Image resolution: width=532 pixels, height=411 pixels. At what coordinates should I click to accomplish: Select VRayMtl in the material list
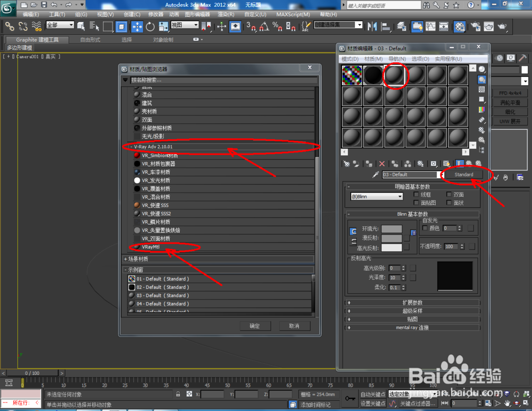click(224, 247)
